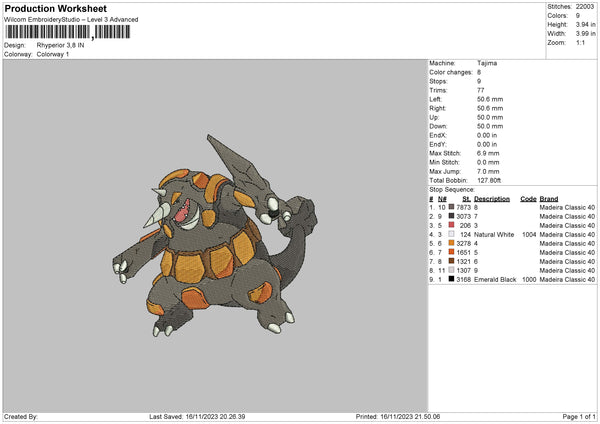Image resolution: width=600 pixels, height=424 pixels.
Task: Select the dark gray swatch for stop 2
Action: pos(453,216)
